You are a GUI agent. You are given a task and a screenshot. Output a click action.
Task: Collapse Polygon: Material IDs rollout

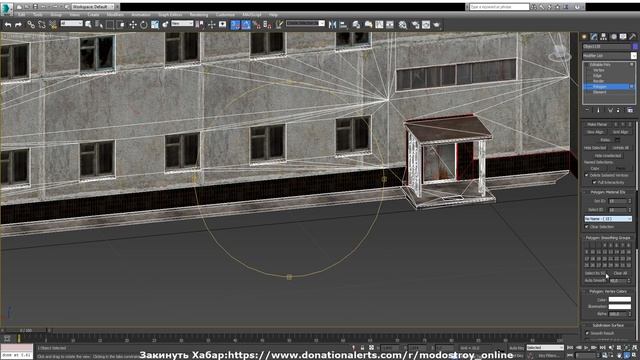pyautogui.click(x=608, y=192)
